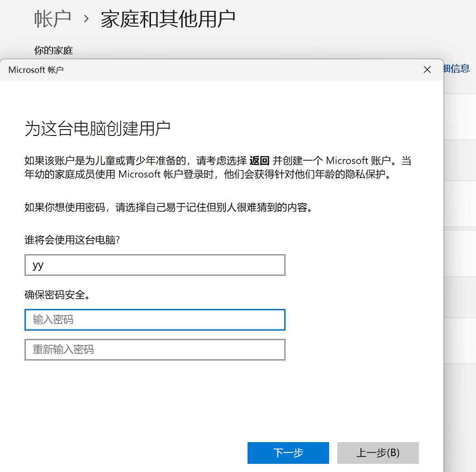The height and width of the screenshot is (472, 476).
Task: Go back with 上一步(B) button
Action: pyautogui.click(x=378, y=453)
